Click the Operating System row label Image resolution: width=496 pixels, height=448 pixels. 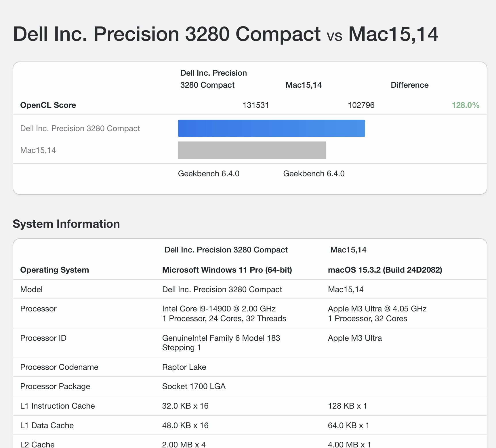coord(54,270)
